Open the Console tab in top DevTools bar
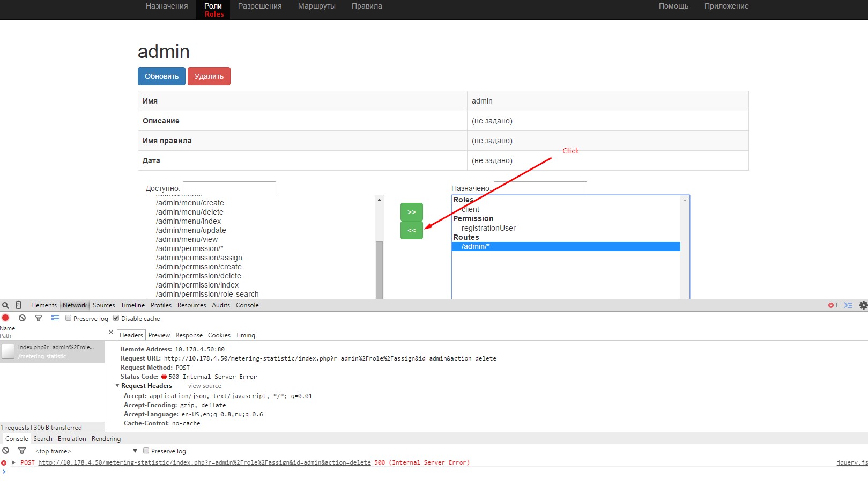Image resolution: width=868 pixels, height=485 pixels. click(247, 305)
